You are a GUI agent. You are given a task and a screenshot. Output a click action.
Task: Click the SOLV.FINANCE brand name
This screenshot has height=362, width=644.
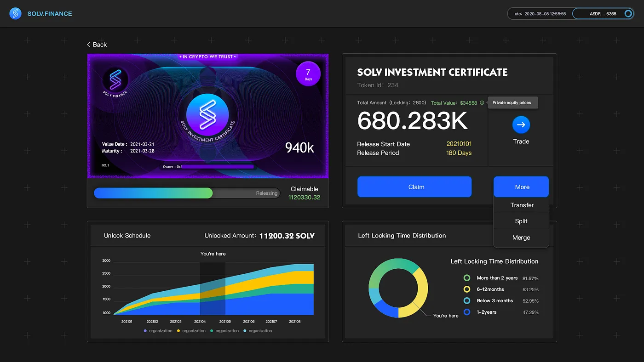(x=50, y=14)
